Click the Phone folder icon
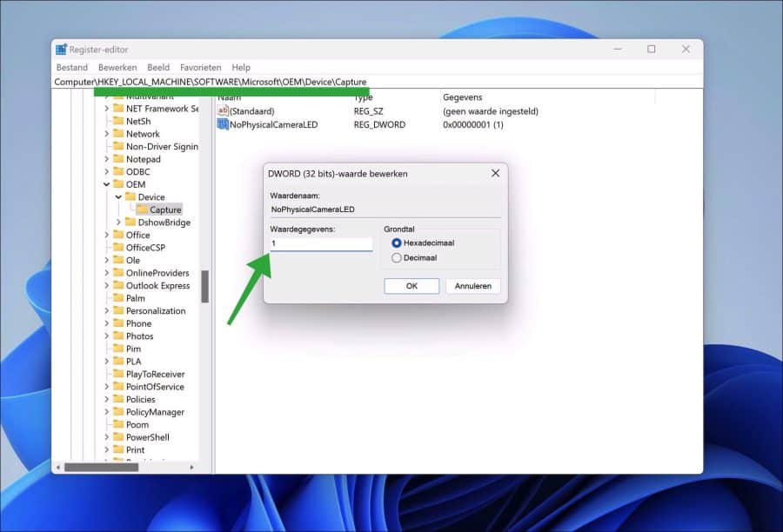This screenshot has width=783, height=532. point(118,323)
